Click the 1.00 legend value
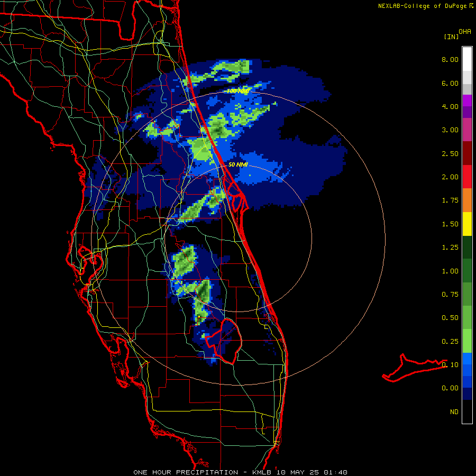The height and width of the screenshot is (476, 476). point(450,271)
